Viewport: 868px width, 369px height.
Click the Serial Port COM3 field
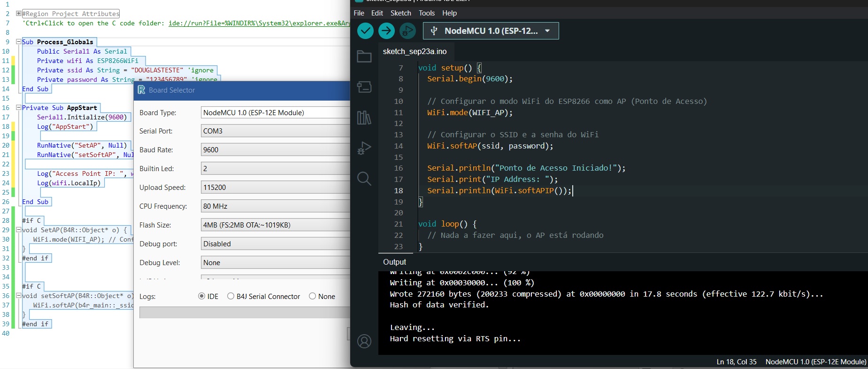pos(275,131)
